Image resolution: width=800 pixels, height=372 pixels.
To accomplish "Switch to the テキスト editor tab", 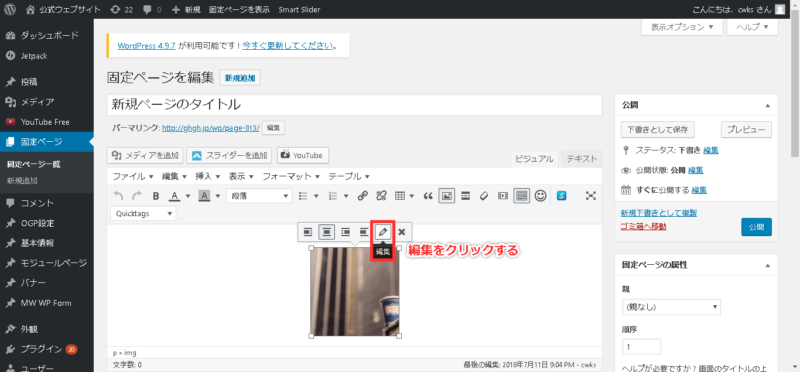I will [x=582, y=159].
